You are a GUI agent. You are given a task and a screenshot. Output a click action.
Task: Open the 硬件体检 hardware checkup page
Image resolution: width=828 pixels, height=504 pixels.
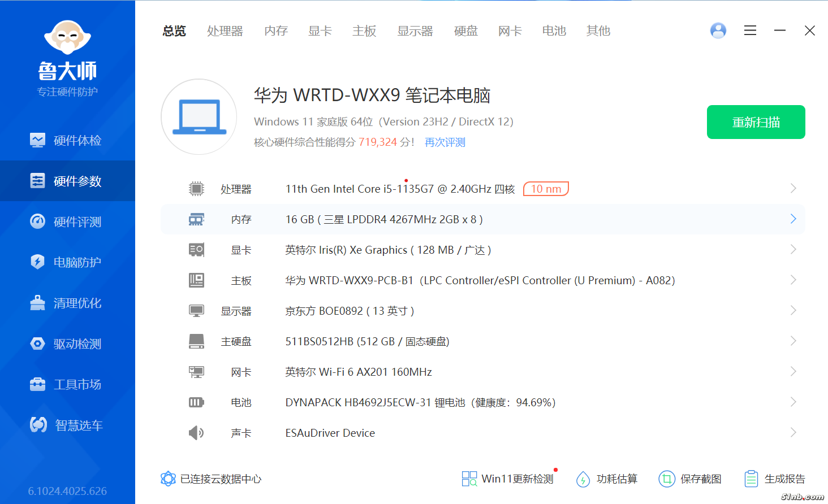coord(67,140)
